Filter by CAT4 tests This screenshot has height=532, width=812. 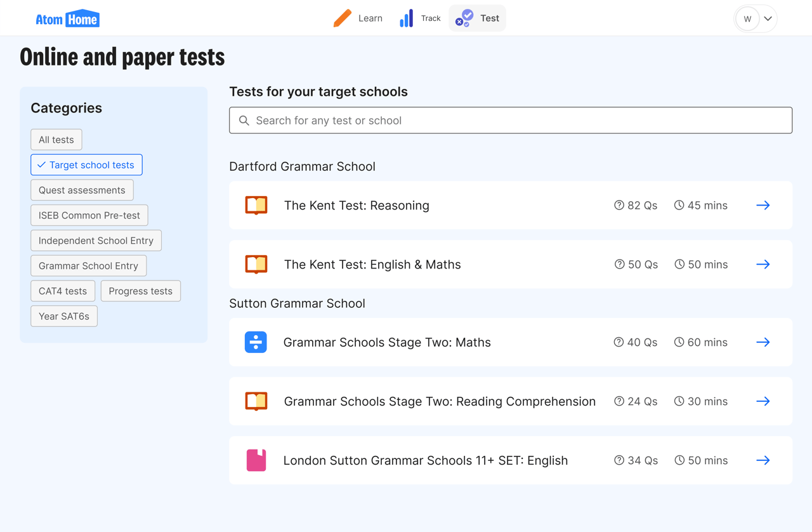point(63,291)
